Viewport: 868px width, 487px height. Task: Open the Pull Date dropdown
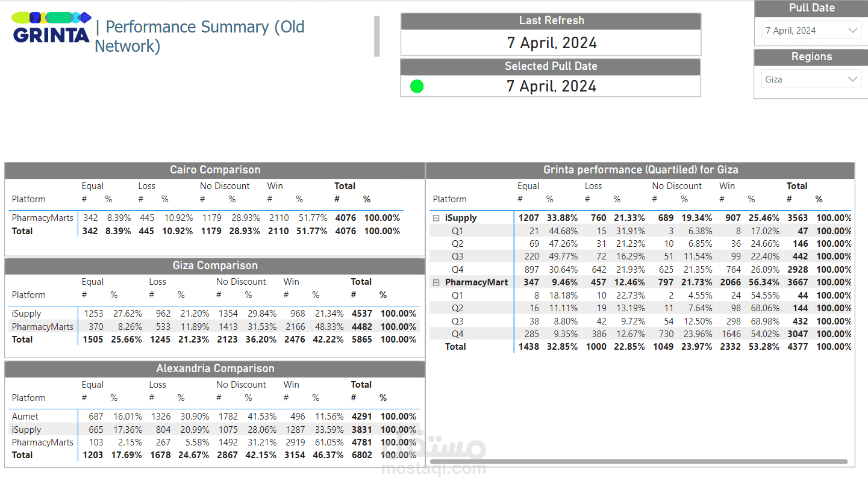click(811, 30)
